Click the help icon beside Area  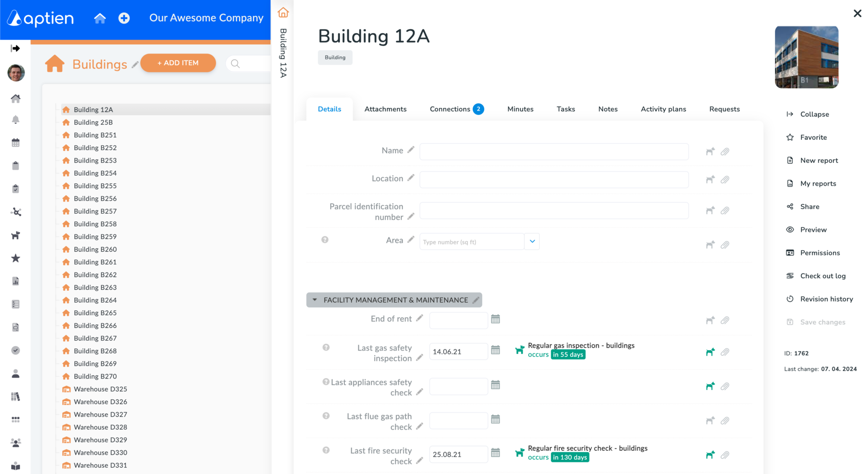tap(325, 240)
